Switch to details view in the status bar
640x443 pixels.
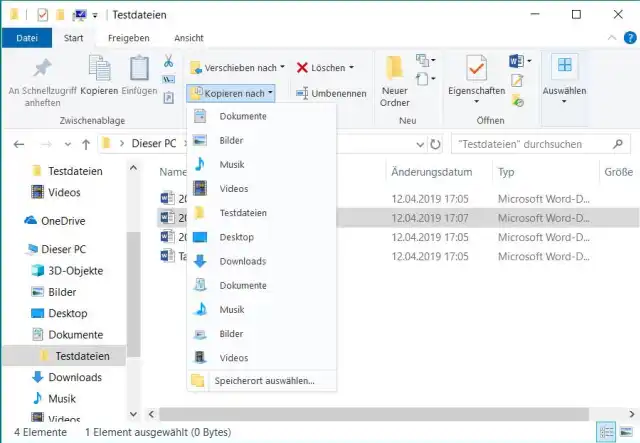[x=606, y=433]
